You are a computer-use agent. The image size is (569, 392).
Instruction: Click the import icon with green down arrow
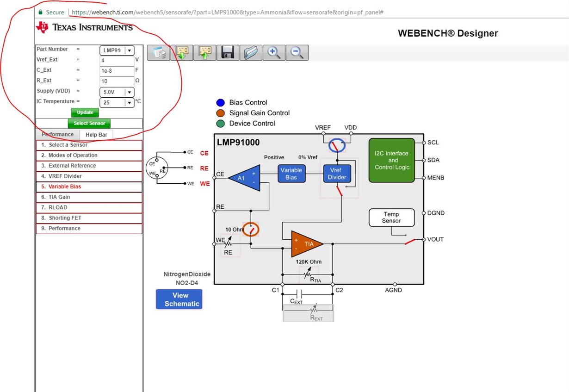182,52
